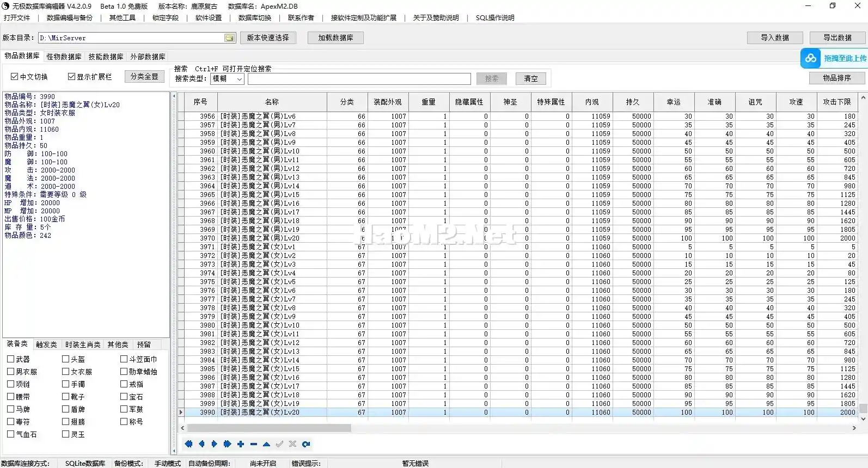Viewport: 868px width, 468px height.
Task: Open folder browse icon for version directory
Action: pyautogui.click(x=230, y=38)
